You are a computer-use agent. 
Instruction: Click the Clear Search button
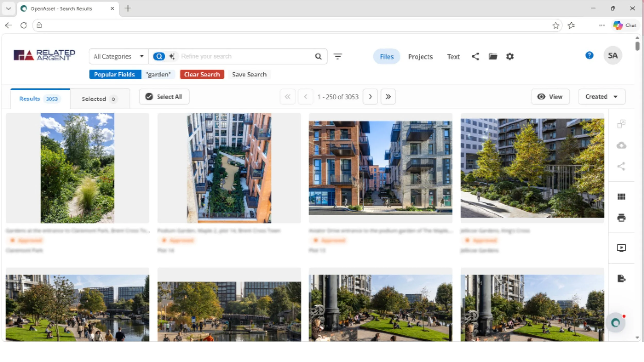(x=202, y=74)
